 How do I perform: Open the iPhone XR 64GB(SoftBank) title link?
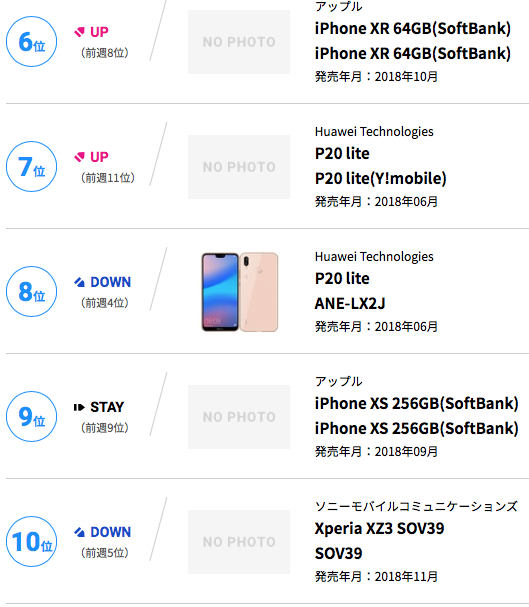[413, 29]
